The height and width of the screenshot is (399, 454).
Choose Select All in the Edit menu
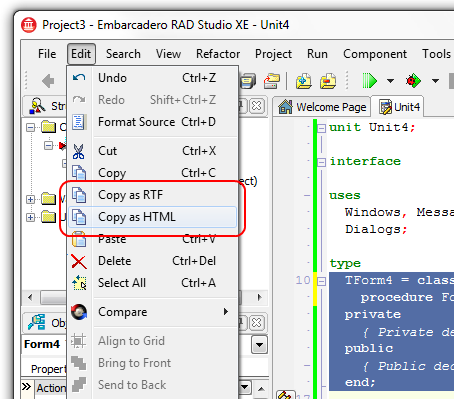point(153,283)
